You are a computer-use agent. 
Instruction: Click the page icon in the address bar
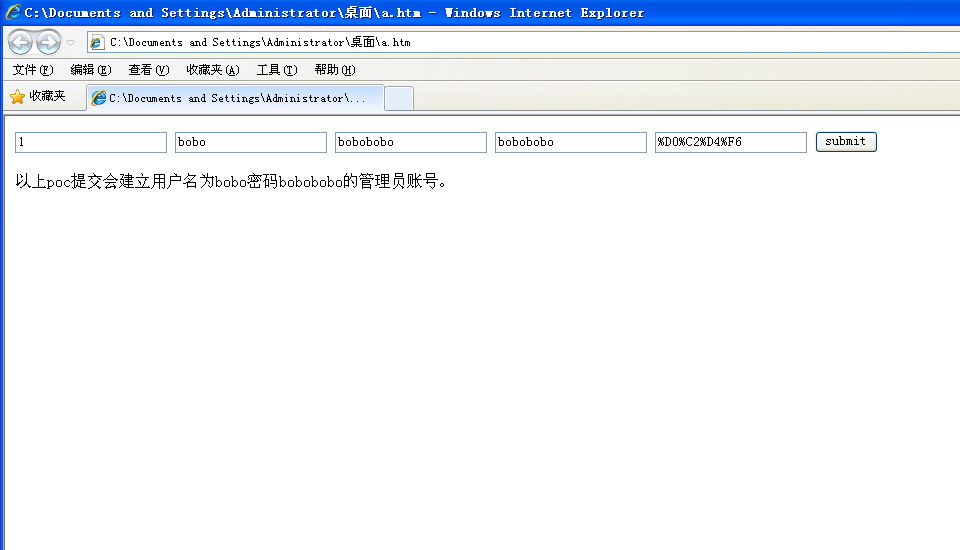pyautogui.click(x=97, y=42)
